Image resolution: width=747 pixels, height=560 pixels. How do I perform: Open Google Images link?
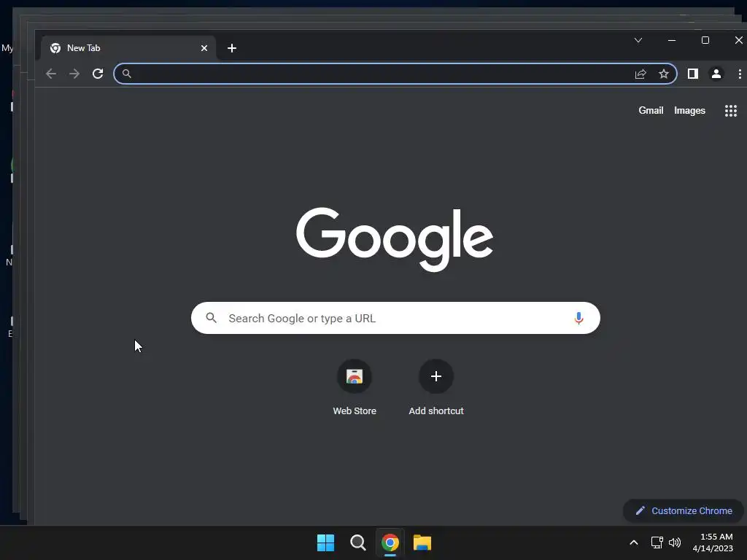point(689,111)
